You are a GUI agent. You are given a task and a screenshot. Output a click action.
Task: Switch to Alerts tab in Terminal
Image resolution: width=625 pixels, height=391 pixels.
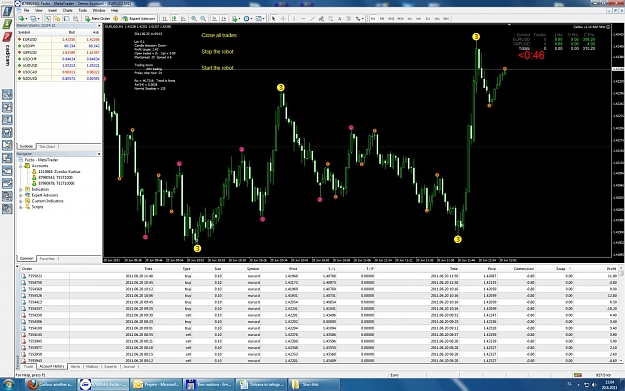tap(75, 366)
